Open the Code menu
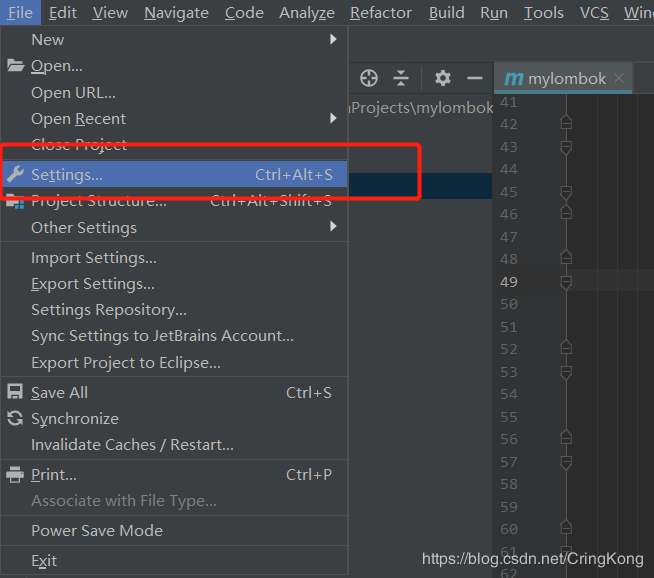 (244, 13)
